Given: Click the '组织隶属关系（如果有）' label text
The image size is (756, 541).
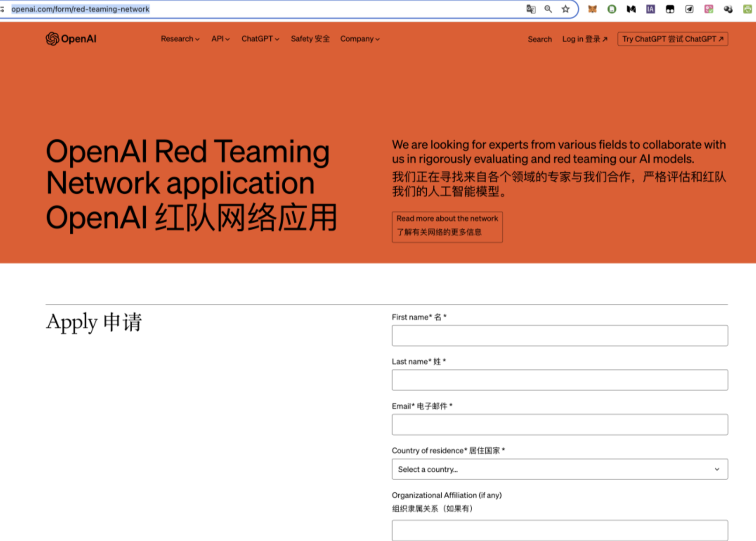Looking at the screenshot, I should [432, 509].
